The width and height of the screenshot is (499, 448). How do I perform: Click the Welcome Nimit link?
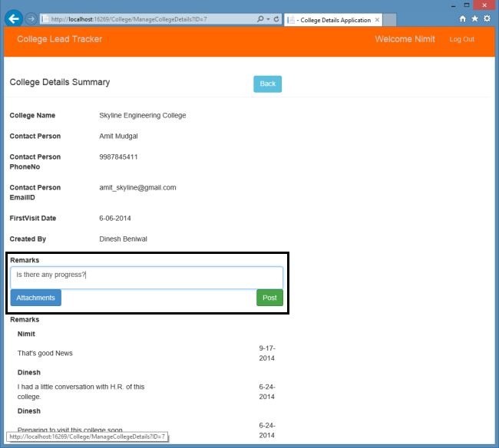pos(405,39)
